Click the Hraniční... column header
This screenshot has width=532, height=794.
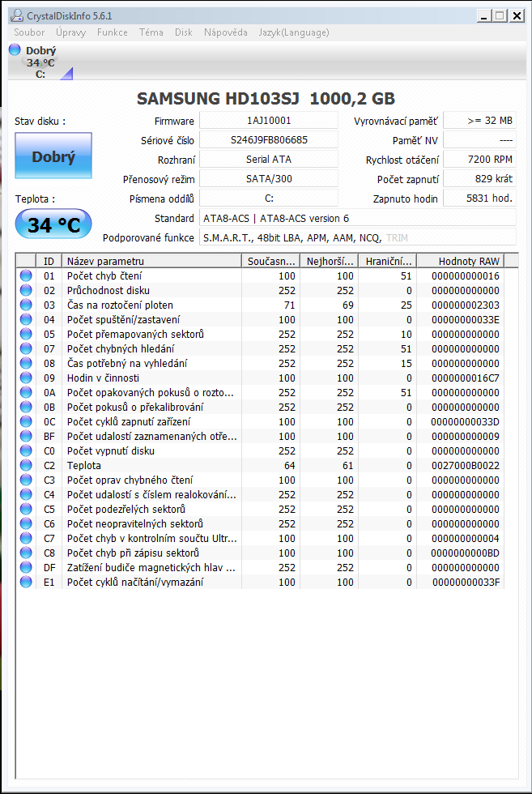pos(387,261)
